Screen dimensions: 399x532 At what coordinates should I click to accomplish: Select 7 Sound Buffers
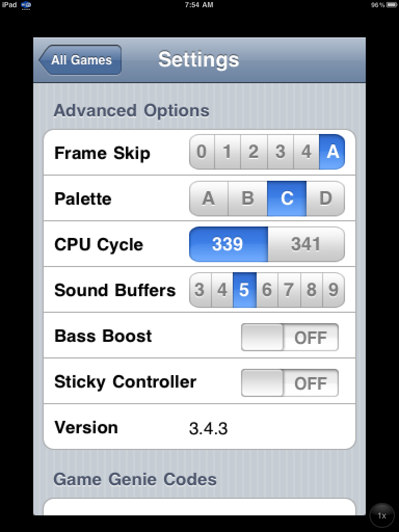point(289,290)
